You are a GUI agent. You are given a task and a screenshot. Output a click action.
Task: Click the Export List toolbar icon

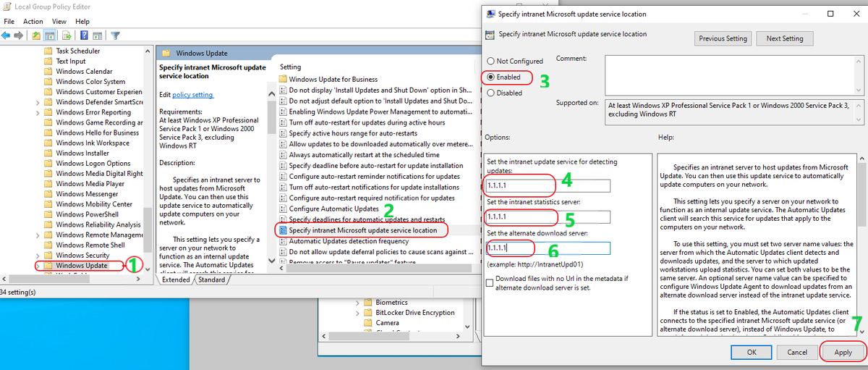point(67,35)
